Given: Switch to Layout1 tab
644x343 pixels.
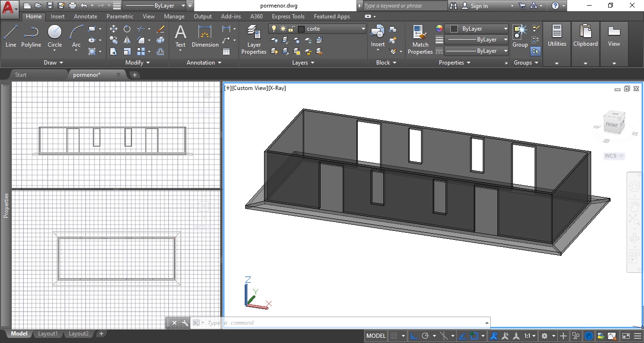Looking at the screenshot, I should point(48,334).
